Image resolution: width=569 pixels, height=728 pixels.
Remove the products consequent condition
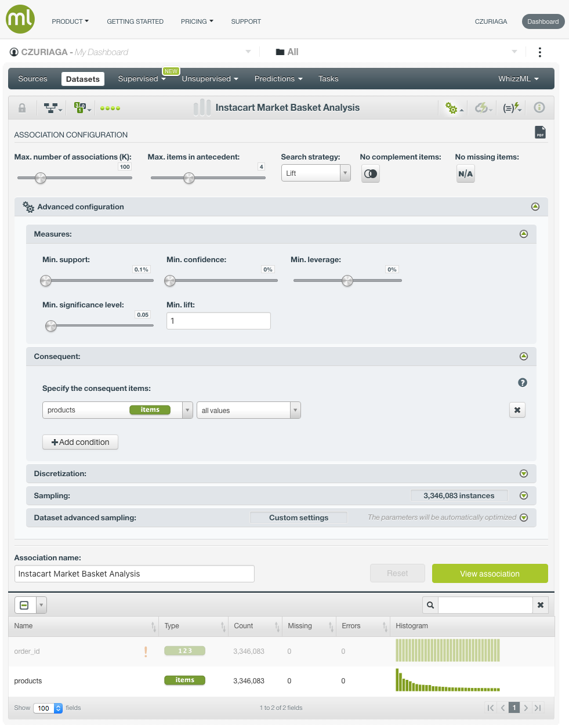[517, 410]
